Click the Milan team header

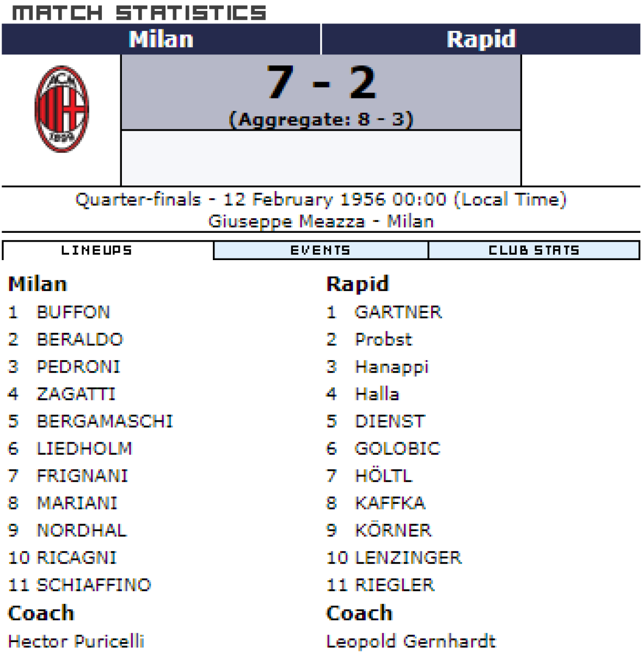[x=161, y=39]
